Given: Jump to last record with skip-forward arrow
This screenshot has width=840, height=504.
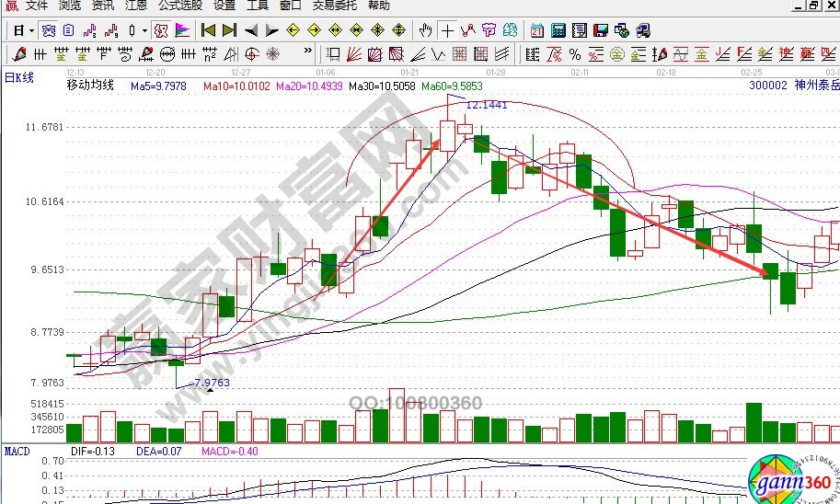Looking at the screenshot, I should (230, 30).
